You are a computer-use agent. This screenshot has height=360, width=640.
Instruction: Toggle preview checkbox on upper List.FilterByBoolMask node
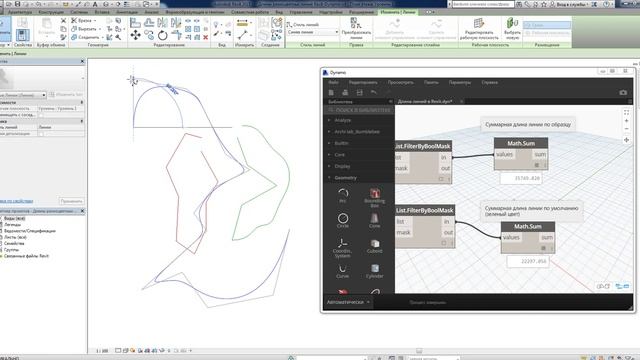(x=441, y=179)
